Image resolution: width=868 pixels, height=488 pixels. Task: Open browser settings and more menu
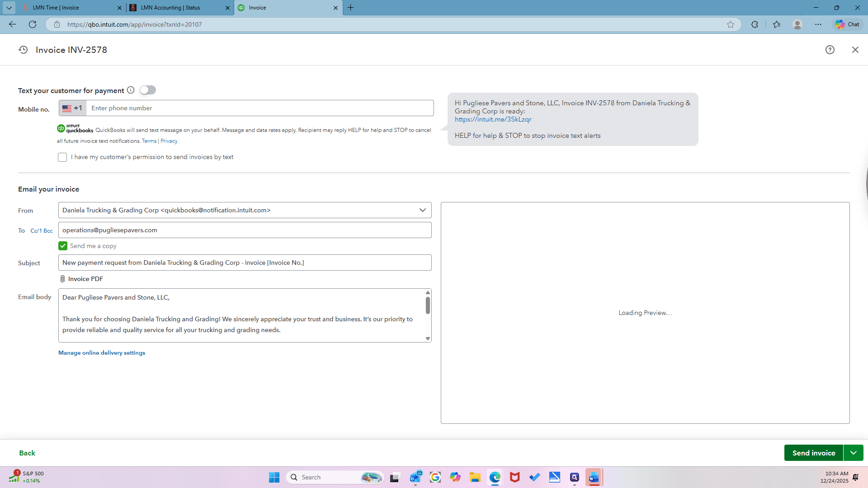click(818, 24)
